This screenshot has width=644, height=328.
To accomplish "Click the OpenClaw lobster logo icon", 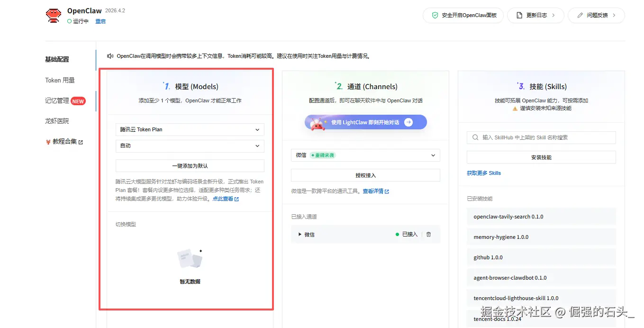I will coord(54,15).
